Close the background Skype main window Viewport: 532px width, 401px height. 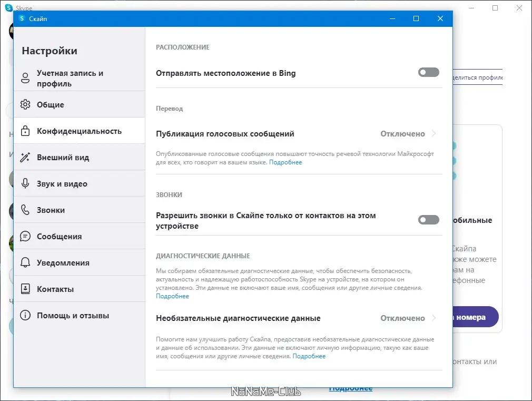point(519,8)
